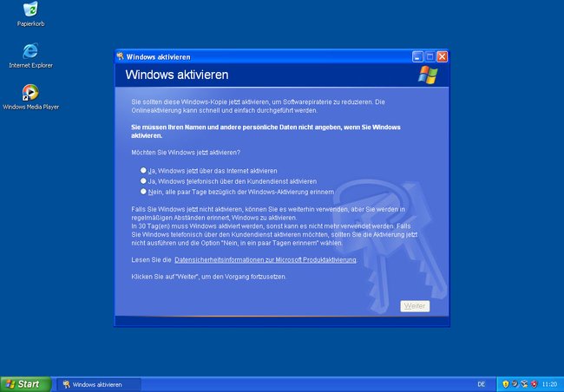
Task: Minimize the Windows aktivieren dialog
Action: 417,57
